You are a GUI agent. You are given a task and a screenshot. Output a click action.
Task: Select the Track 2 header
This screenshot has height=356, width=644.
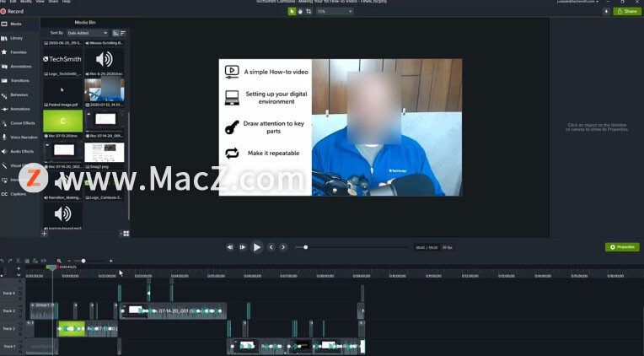(x=9, y=328)
